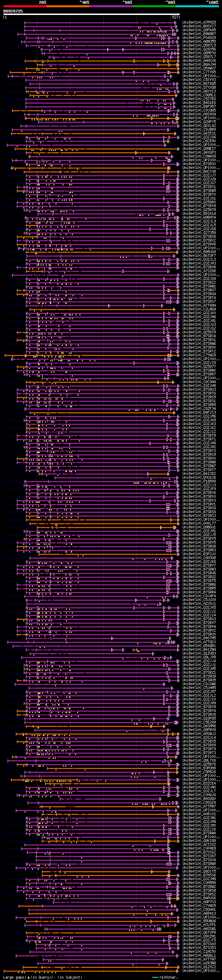Select the UniRef100_Q1DPQ5 label
This screenshot has height=980, width=222.
[x=199, y=718]
